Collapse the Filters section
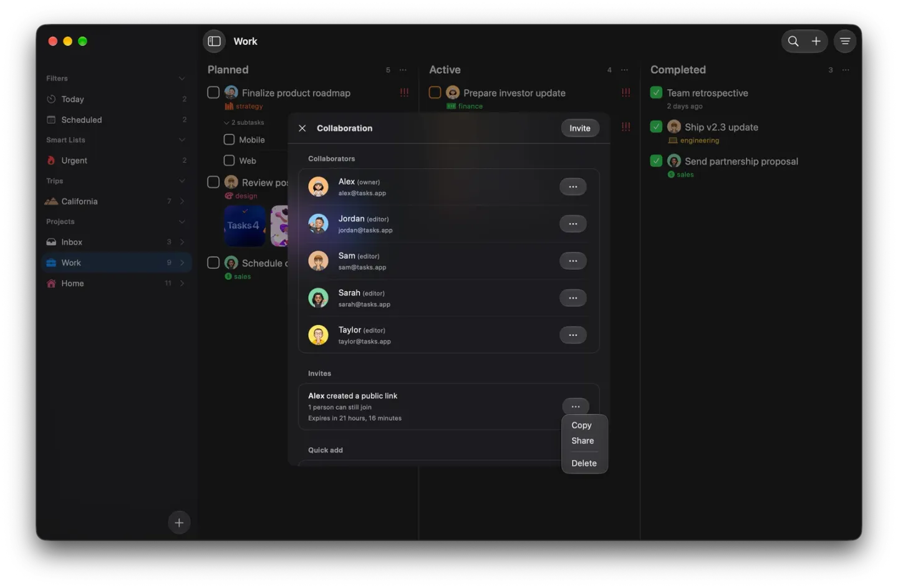 click(181, 79)
